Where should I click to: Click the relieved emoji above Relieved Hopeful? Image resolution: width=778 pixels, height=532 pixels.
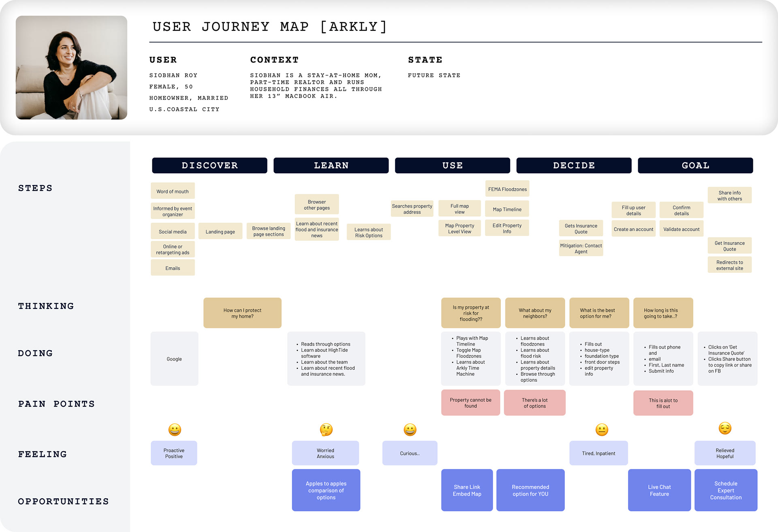point(725,428)
